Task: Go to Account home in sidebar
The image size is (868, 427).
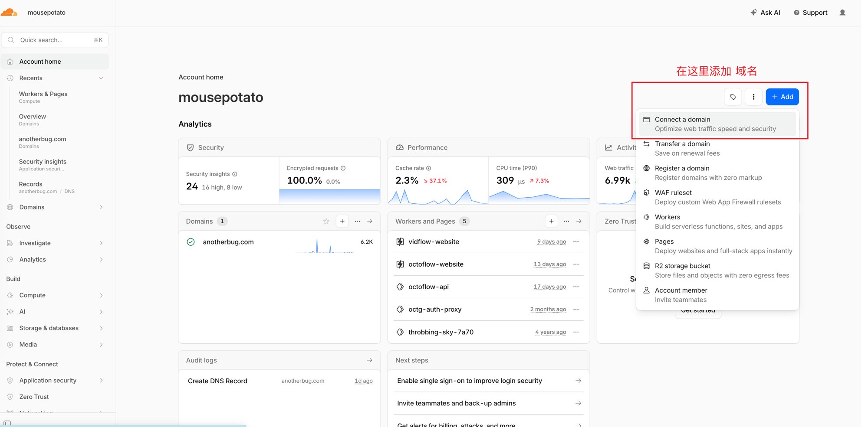Action: point(55,62)
